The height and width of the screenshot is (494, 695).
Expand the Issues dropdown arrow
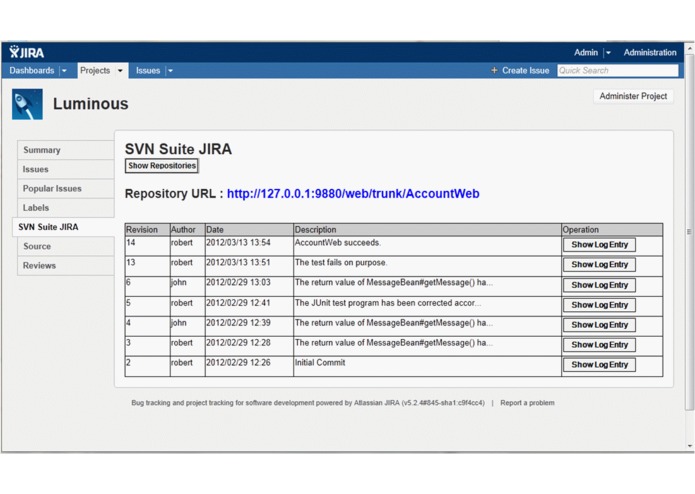click(171, 70)
